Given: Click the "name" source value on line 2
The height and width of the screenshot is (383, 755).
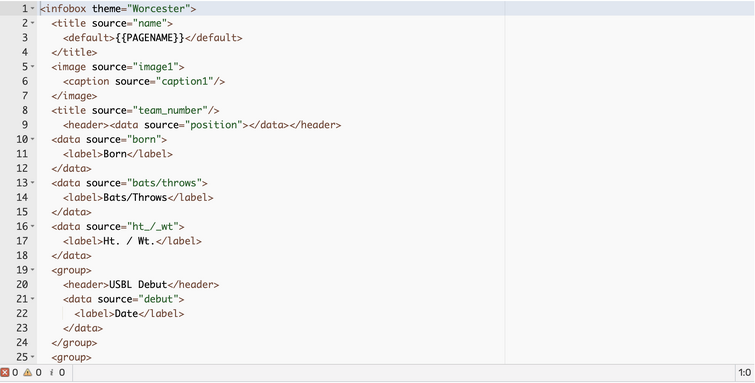Looking at the screenshot, I should coord(150,23).
